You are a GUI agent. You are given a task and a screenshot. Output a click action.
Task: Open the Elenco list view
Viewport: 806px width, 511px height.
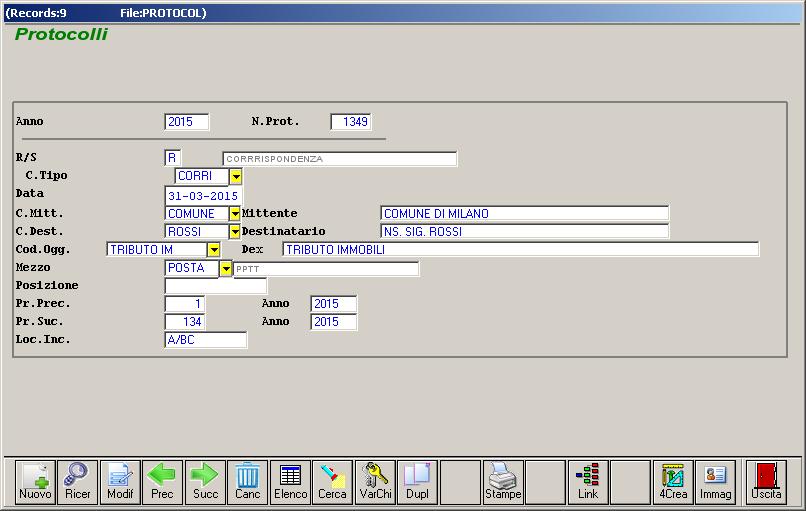[x=290, y=482]
